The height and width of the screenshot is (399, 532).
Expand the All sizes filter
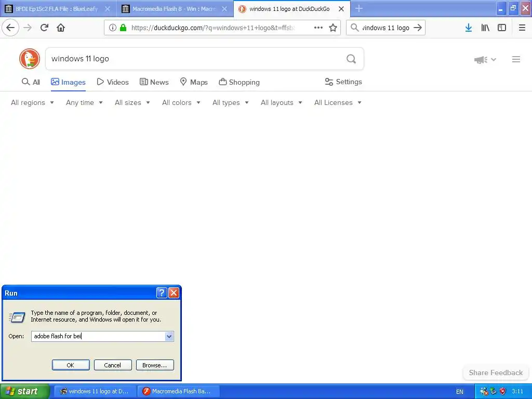point(132,102)
